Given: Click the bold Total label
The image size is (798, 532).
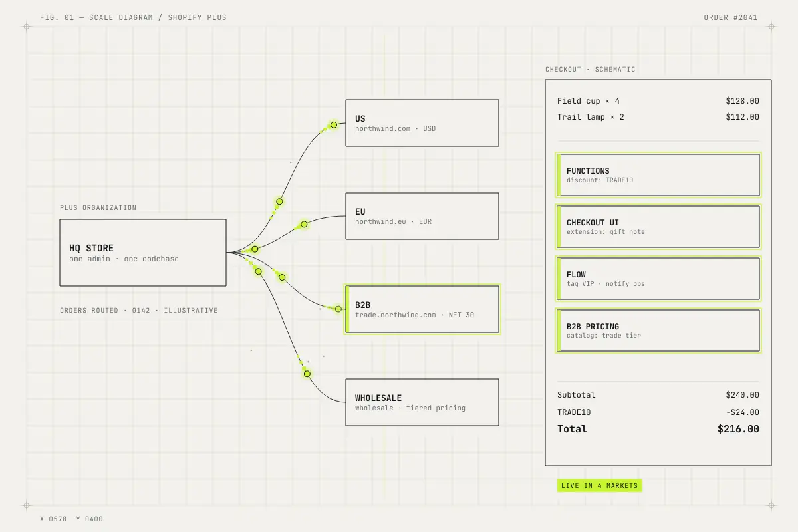Looking at the screenshot, I should [572, 429].
